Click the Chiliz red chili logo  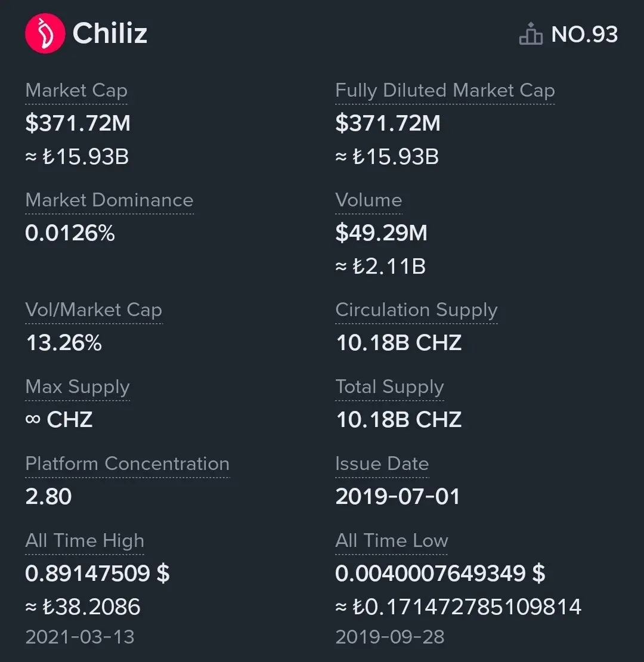(x=45, y=34)
